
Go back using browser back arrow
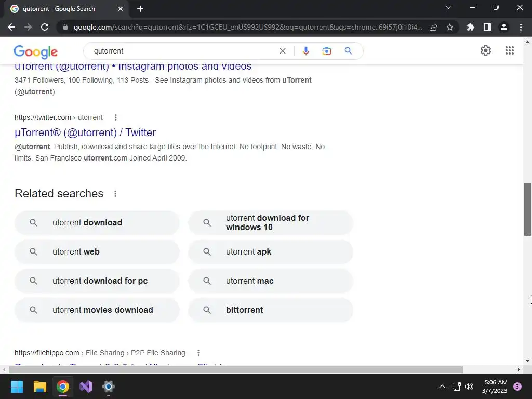(11, 27)
